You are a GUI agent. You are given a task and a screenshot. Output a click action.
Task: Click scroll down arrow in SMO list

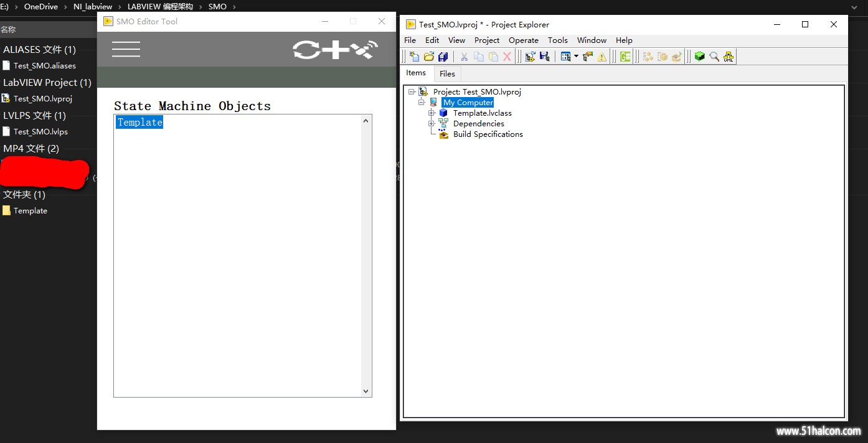(x=366, y=391)
